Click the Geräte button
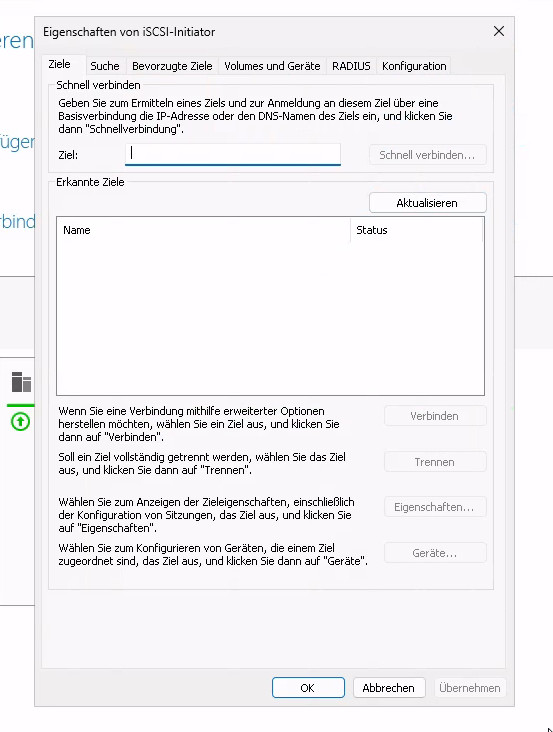Screen dimensions: 553x732 tap(435, 553)
